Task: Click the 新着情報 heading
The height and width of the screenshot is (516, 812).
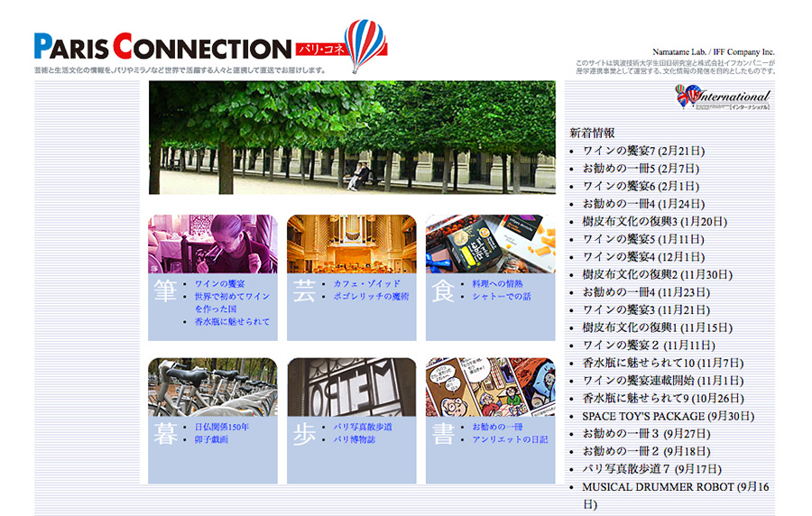Action: [x=592, y=133]
